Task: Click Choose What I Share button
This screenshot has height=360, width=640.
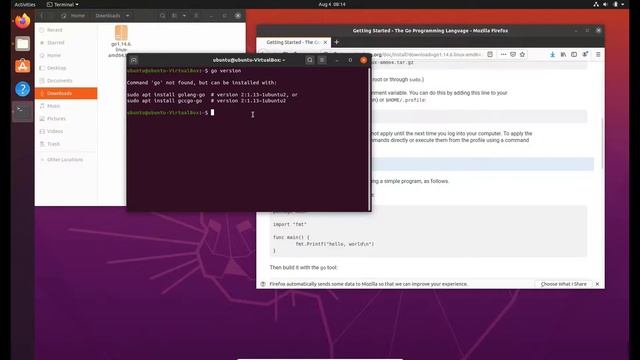Action: point(563,284)
